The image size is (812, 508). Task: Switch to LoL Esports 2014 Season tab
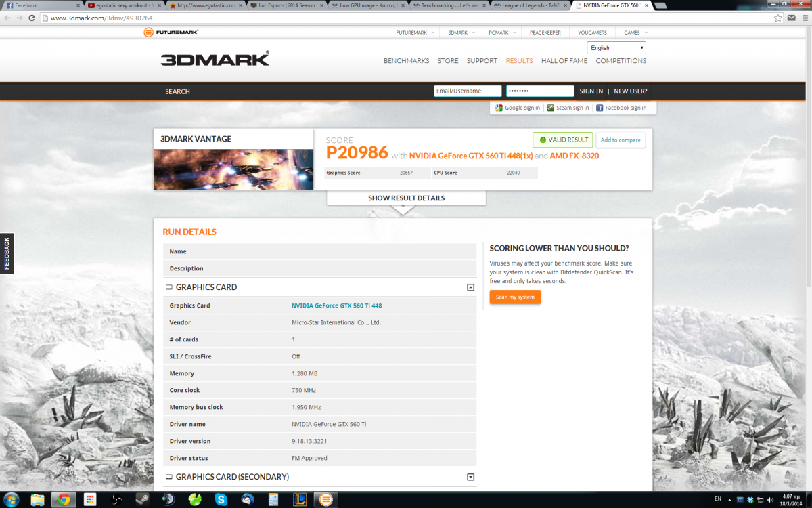pos(286,5)
